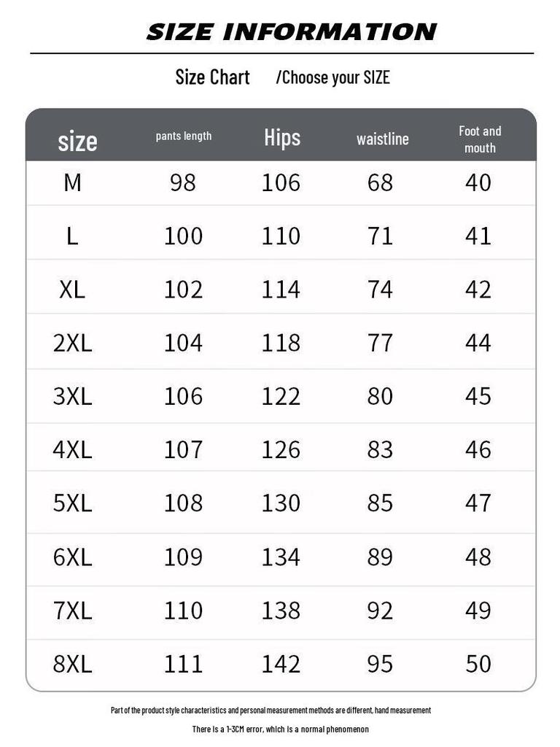Click the Choose your SIZE text
This screenshot has height=747, width=560.
[x=333, y=77]
